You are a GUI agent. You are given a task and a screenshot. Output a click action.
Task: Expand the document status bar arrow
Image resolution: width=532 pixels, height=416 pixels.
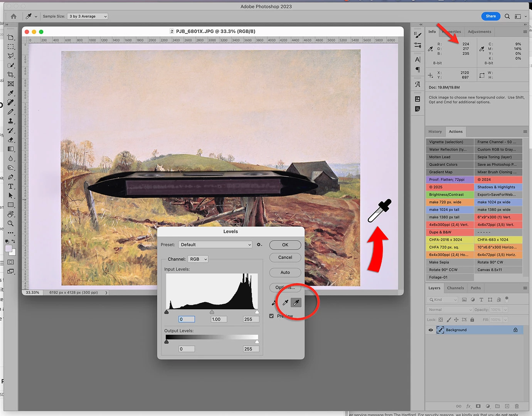(x=106, y=293)
